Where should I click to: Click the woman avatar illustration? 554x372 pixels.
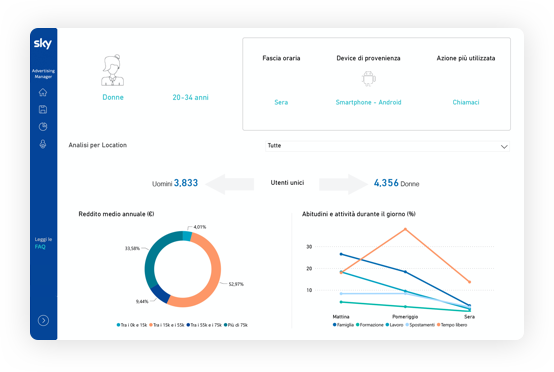click(112, 70)
